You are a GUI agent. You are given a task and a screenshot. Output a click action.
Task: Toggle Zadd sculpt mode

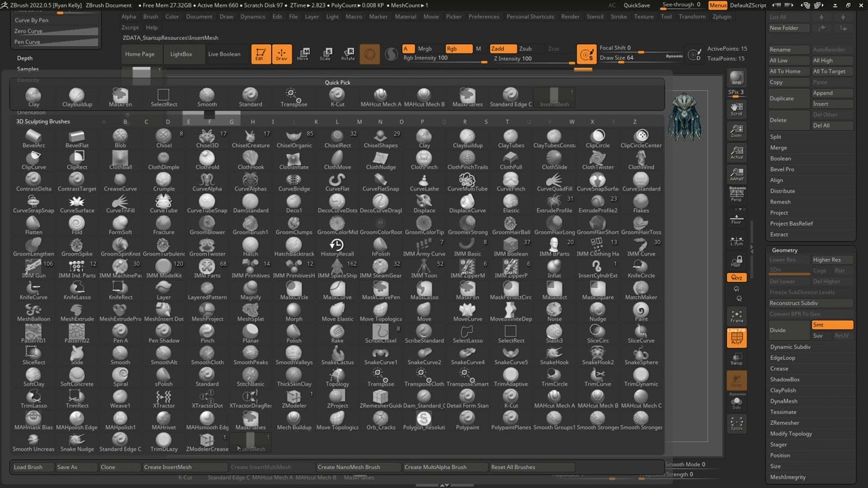[502, 49]
